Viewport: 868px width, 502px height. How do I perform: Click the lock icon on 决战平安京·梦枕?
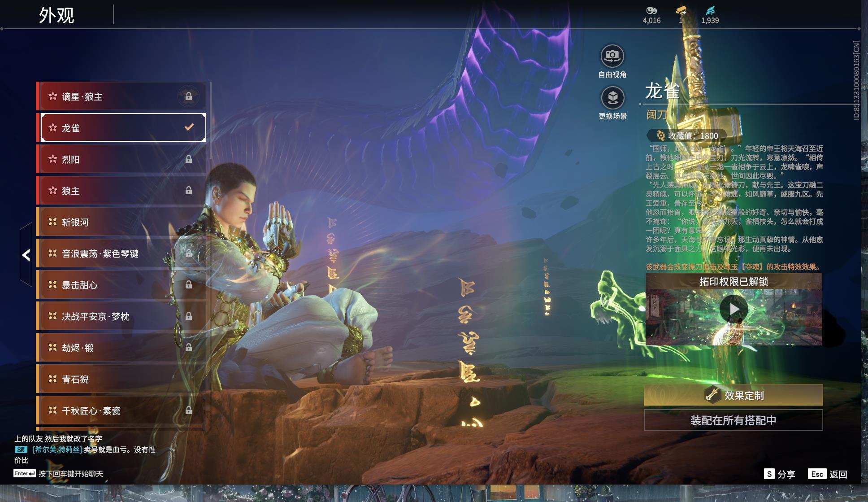(x=189, y=316)
